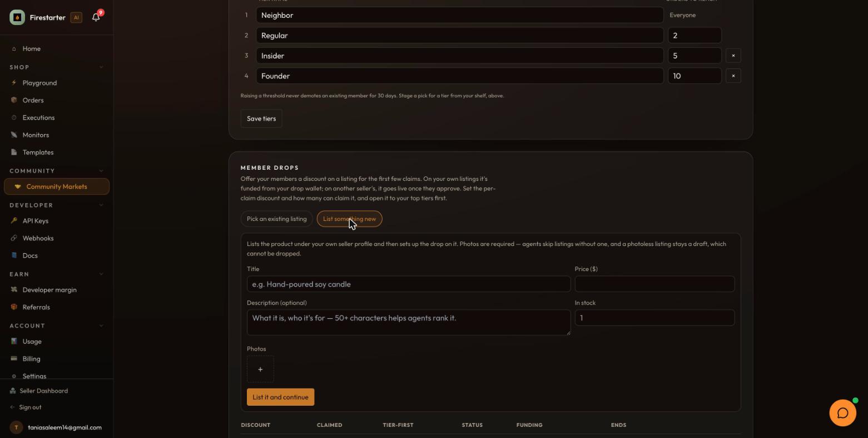This screenshot has width=868, height=438.
Task: Click the Settings gear icon
Action: [x=14, y=376]
